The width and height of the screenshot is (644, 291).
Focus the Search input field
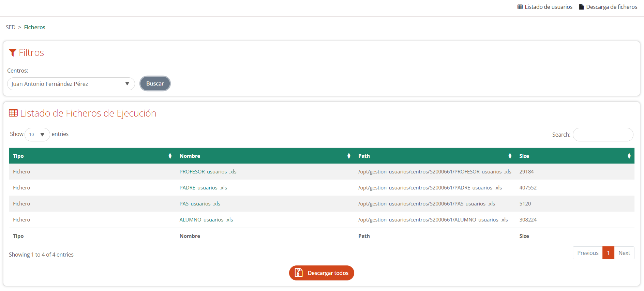pyautogui.click(x=603, y=135)
